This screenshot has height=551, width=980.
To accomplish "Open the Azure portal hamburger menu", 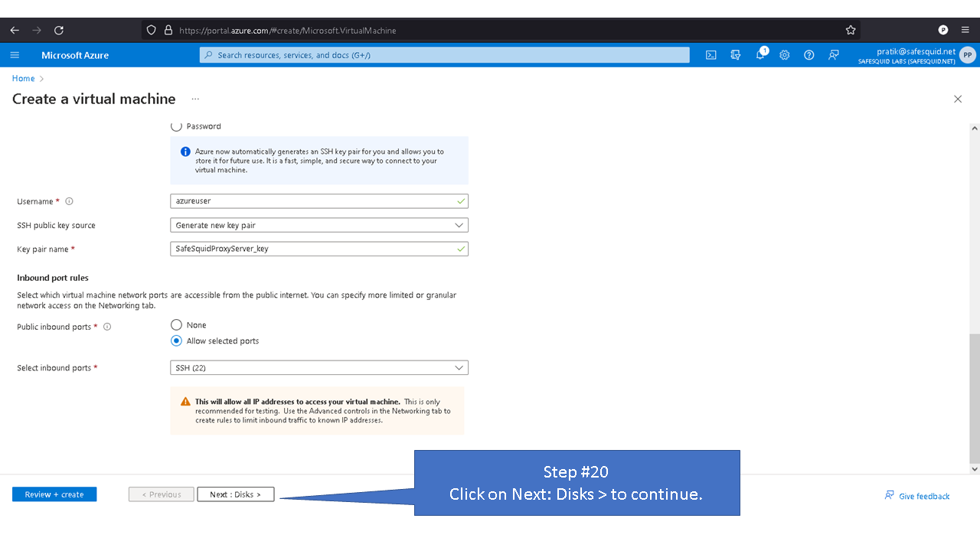I will tap(15, 55).
